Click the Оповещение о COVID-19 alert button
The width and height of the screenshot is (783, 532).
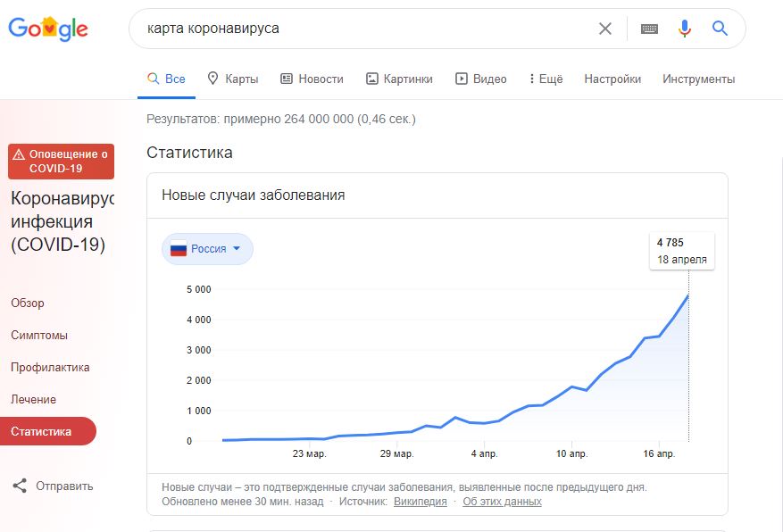tap(61, 162)
